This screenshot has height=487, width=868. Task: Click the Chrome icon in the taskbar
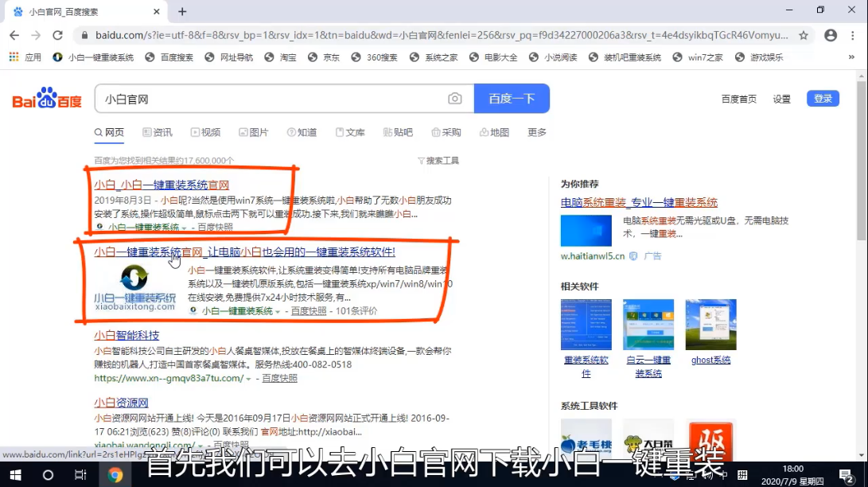pos(116,474)
